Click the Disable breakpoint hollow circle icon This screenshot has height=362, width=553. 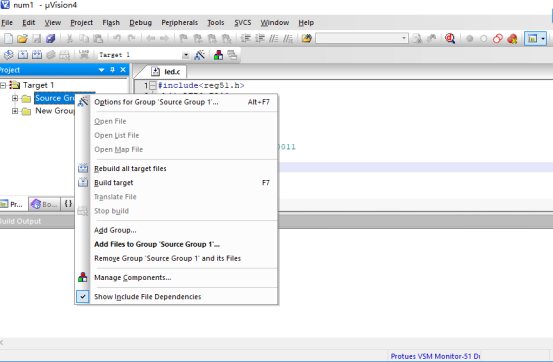484,38
